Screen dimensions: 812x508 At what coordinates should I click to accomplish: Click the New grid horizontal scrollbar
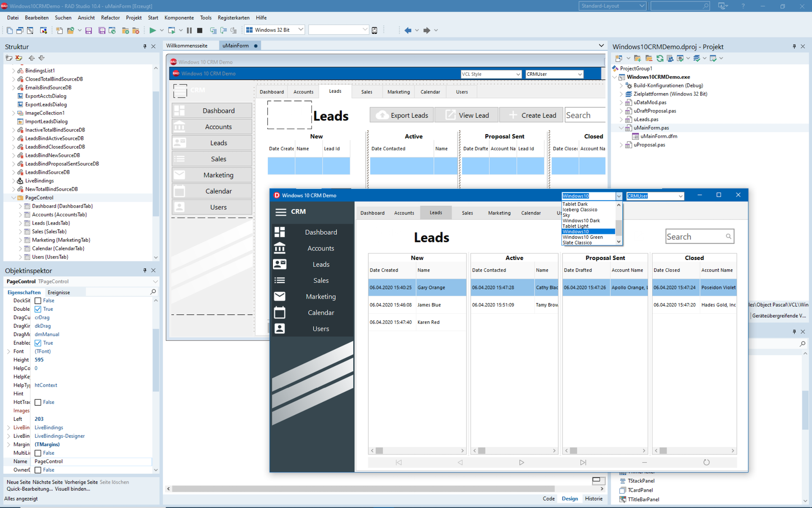417,450
